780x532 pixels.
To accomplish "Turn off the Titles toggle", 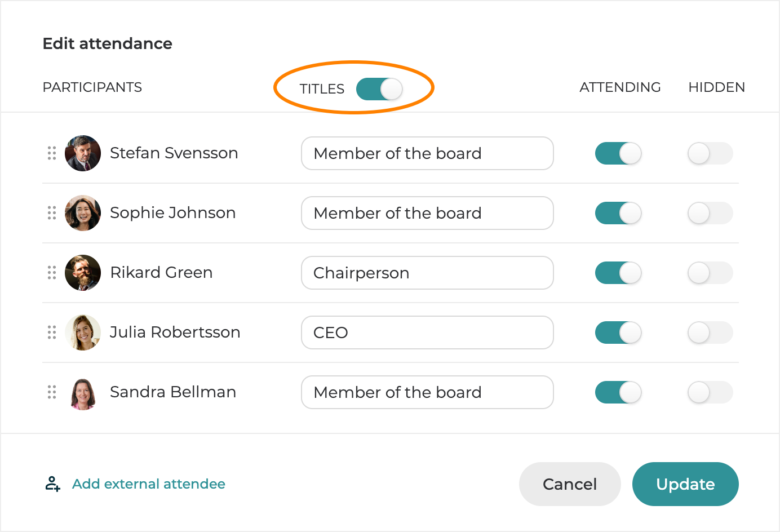I will [x=379, y=89].
